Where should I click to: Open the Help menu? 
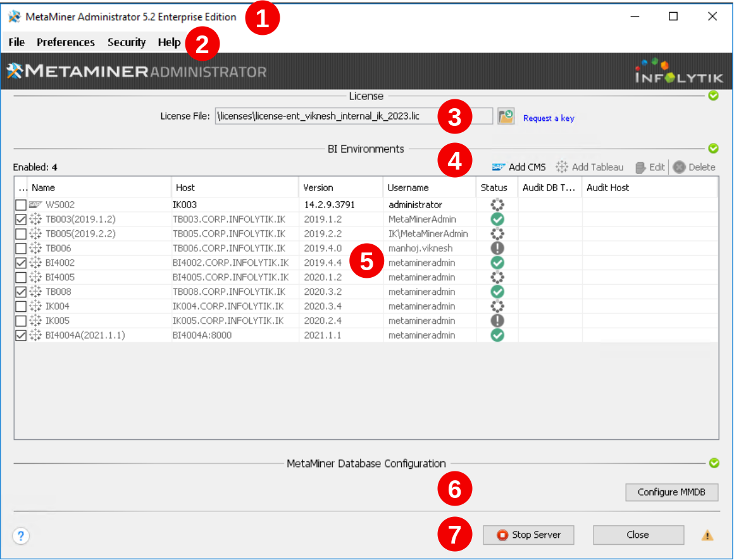coord(170,42)
